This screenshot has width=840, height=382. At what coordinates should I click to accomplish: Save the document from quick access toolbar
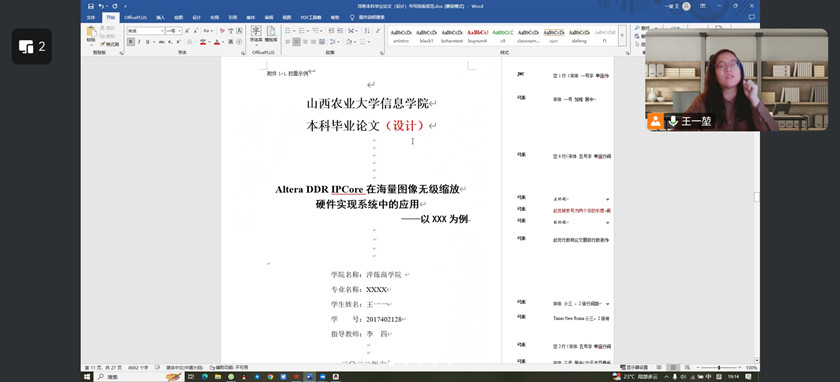(91, 6)
